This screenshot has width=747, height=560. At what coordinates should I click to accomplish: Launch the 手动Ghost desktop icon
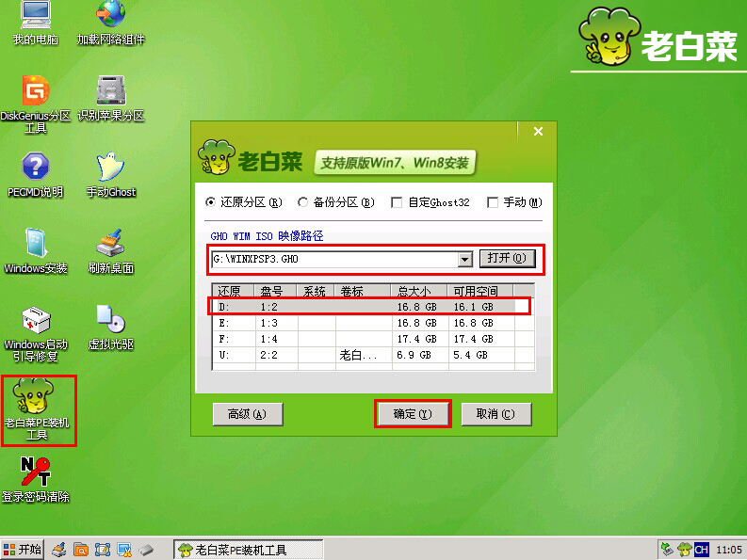pos(111,174)
